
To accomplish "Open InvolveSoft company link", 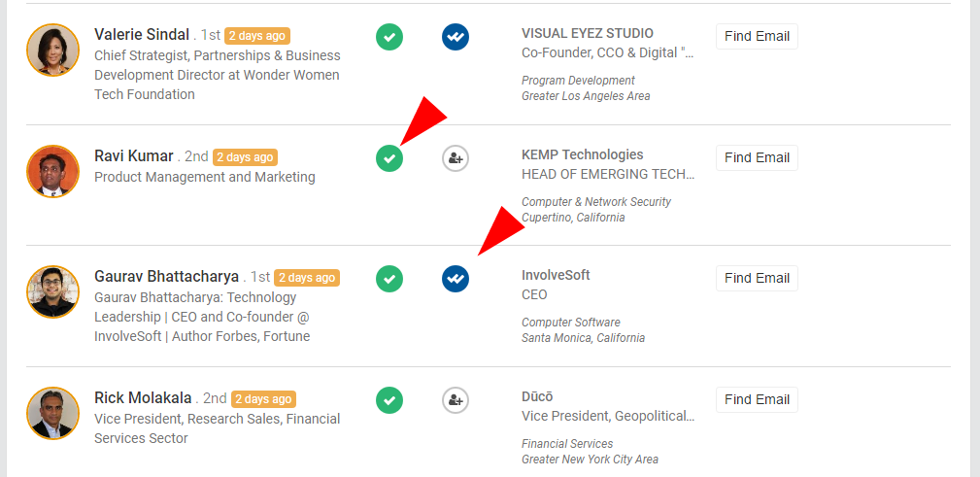I will tap(556, 275).
